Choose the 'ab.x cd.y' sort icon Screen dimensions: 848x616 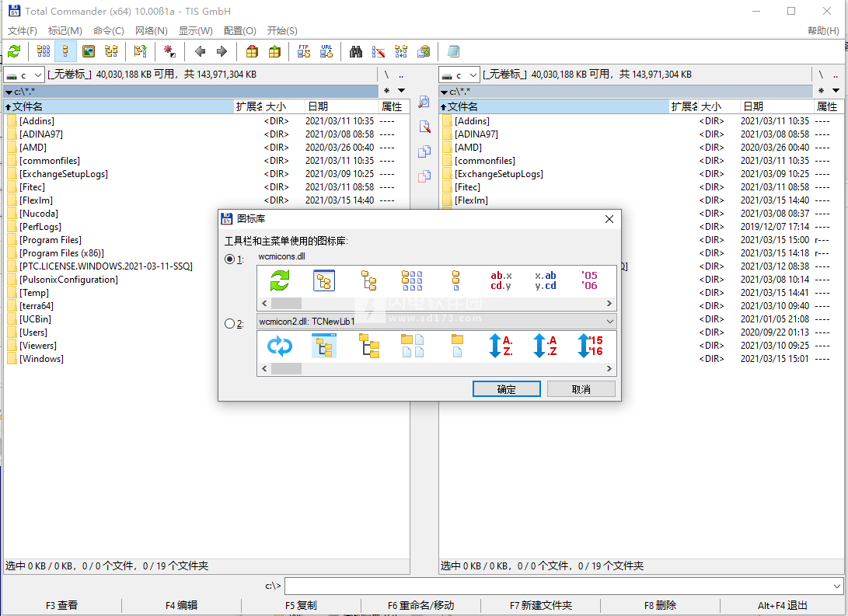501,281
